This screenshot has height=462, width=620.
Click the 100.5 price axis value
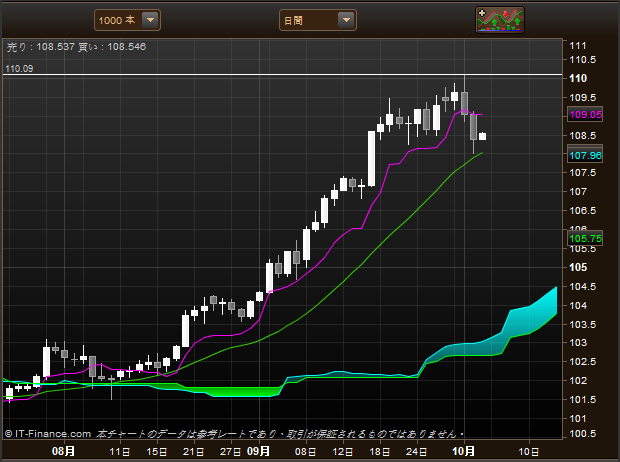pyautogui.click(x=582, y=434)
